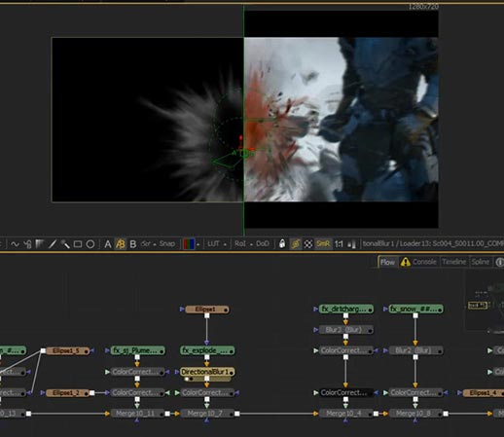Switch viewer to buffer B
The width and height of the screenshot is (504, 437).
132,244
